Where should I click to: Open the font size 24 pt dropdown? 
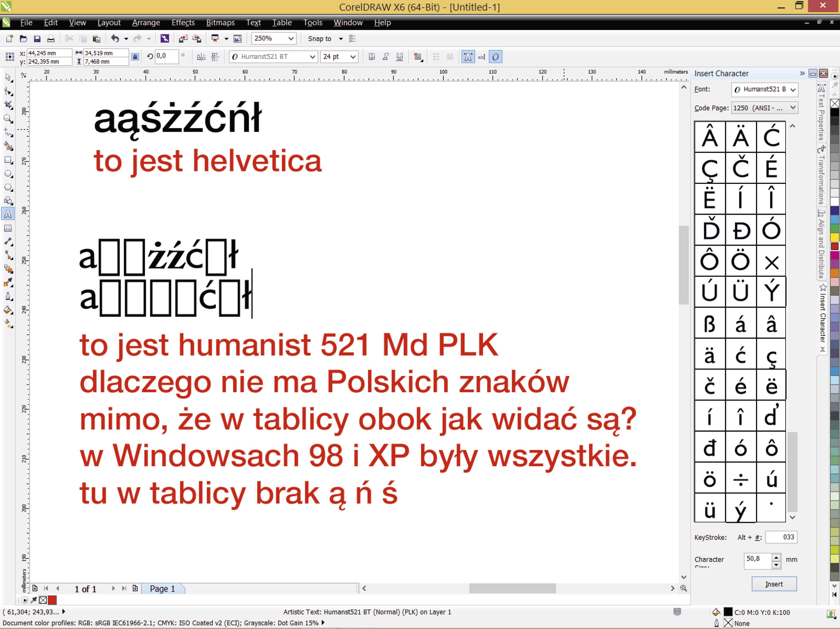coord(353,57)
